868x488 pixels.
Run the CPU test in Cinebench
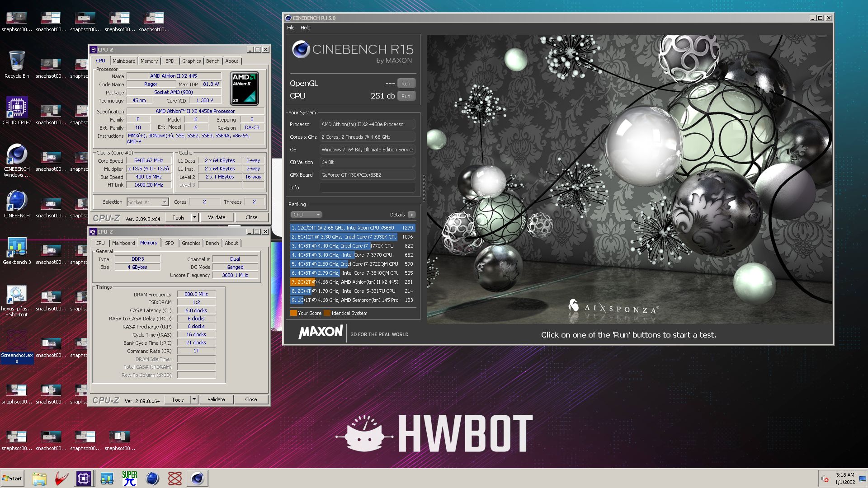(x=406, y=96)
